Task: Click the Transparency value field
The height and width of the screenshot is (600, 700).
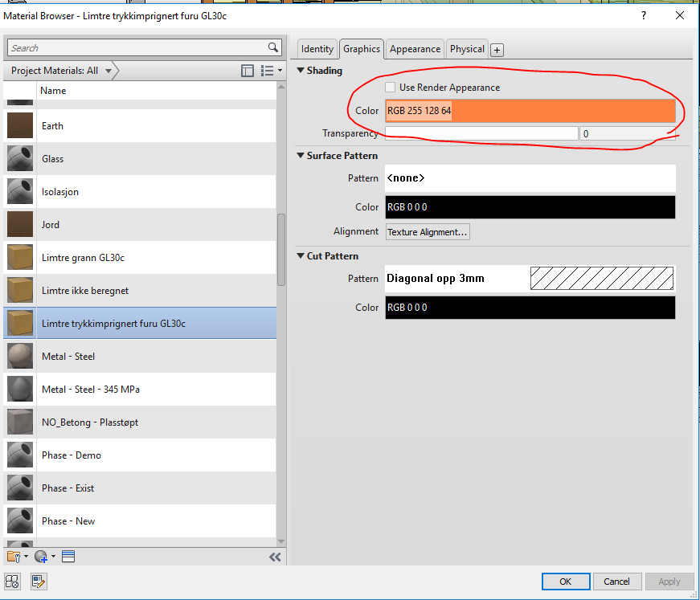Action: click(627, 133)
